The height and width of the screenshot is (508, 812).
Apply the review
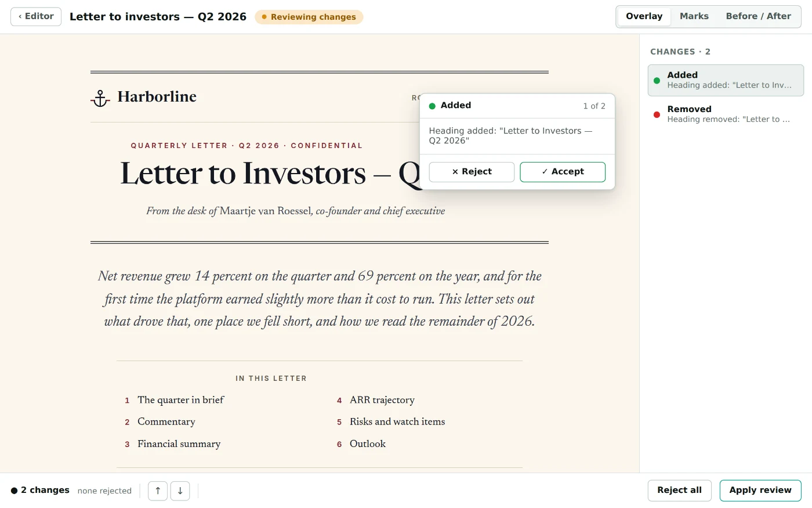pos(760,491)
